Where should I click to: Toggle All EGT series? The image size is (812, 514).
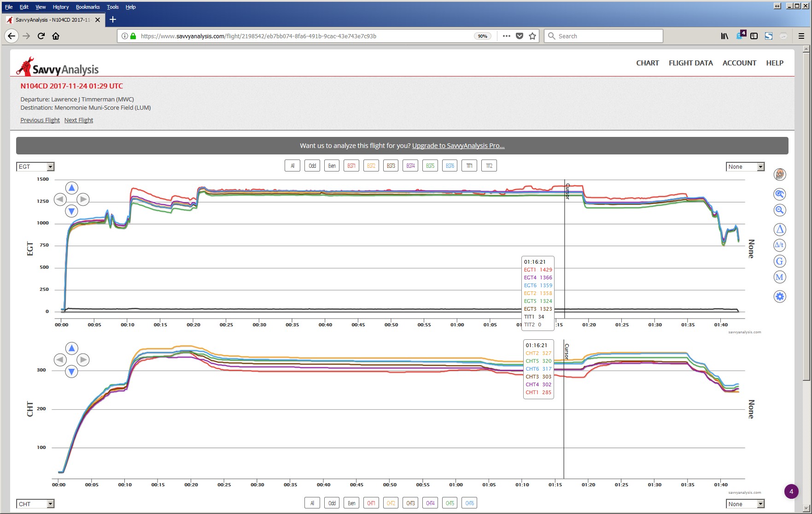pyautogui.click(x=292, y=166)
